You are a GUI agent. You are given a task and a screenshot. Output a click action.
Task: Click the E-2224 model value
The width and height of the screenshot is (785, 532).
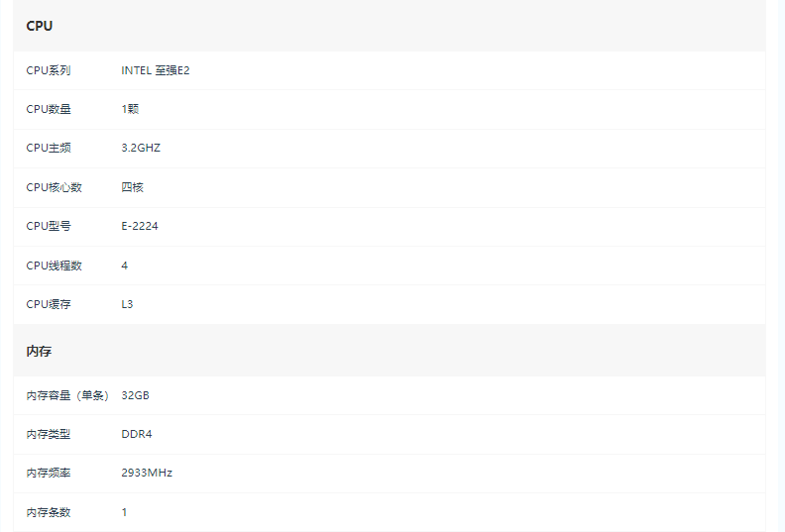140,226
